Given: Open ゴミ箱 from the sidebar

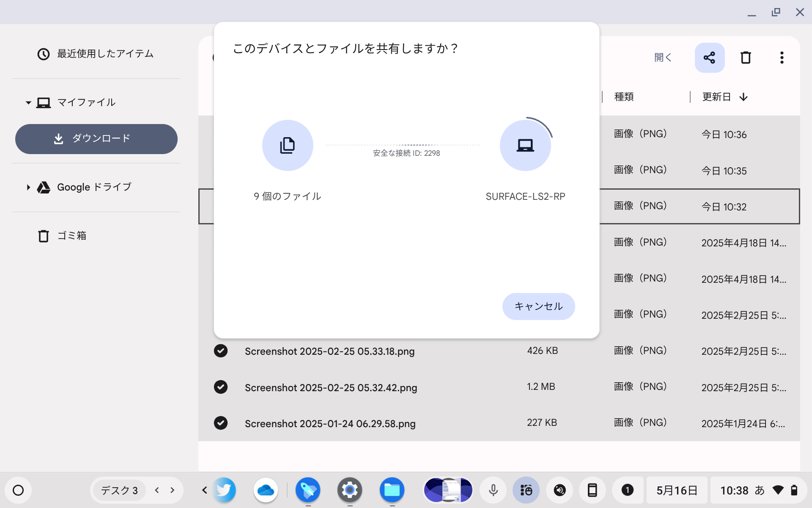Looking at the screenshot, I should pyautogui.click(x=72, y=236).
